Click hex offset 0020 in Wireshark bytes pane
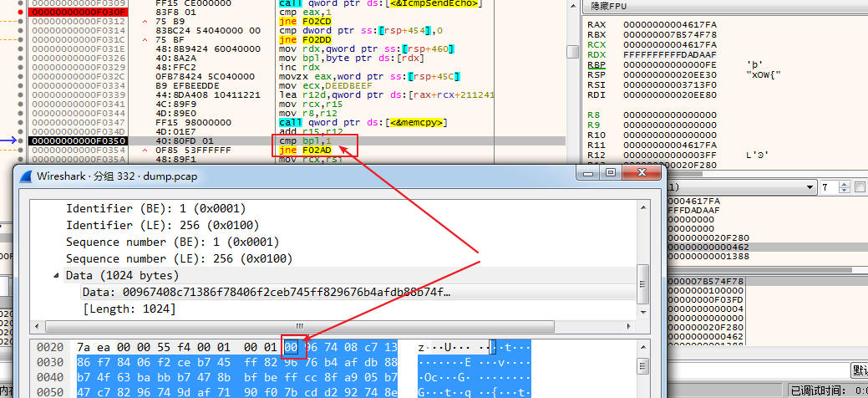This screenshot has height=398, width=868. tap(50, 348)
